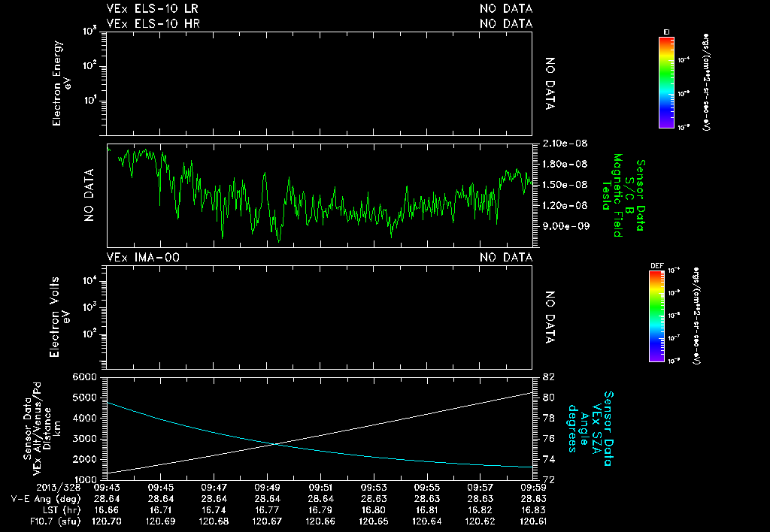Click the '09:51' time tick

[320, 488]
